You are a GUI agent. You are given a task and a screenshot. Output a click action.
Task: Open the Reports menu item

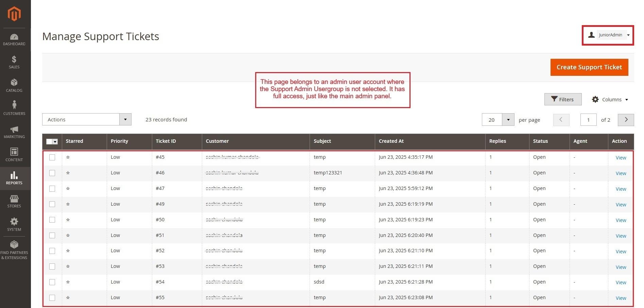coord(14,178)
